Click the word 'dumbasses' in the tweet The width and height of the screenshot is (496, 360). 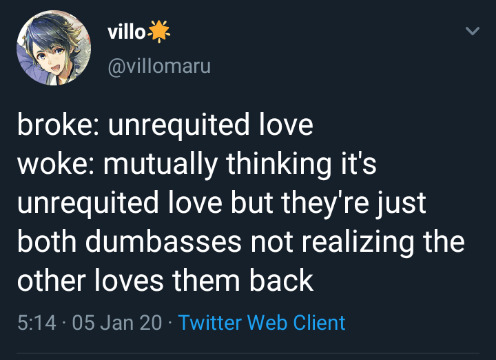click(164, 242)
